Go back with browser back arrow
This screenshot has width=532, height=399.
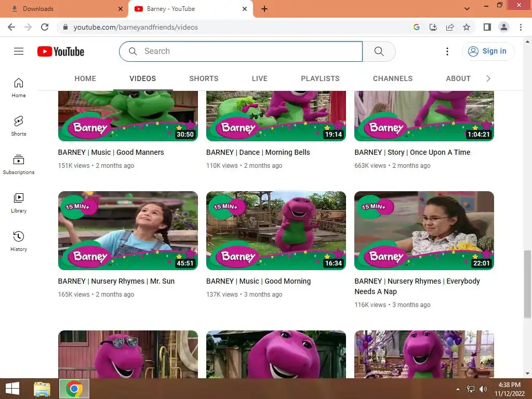pos(11,27)
